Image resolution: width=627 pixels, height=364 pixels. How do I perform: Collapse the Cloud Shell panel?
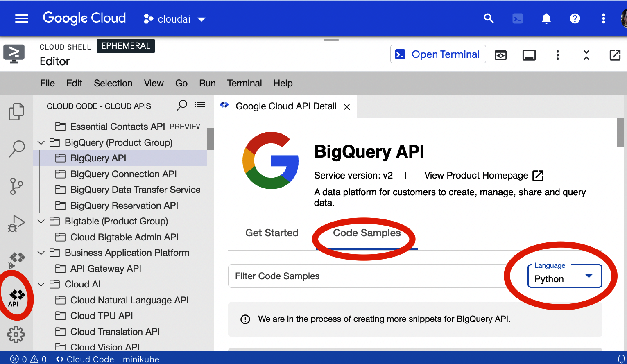586,55
